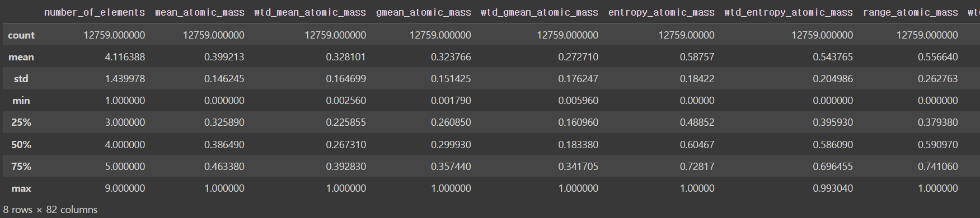Click the entropy_atomic_mass column header
Viewport: 980px width, 218px height.
662,12
